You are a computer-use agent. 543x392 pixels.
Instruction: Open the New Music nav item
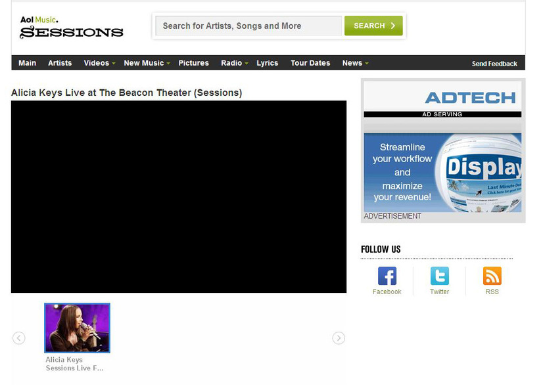[144, 63]
